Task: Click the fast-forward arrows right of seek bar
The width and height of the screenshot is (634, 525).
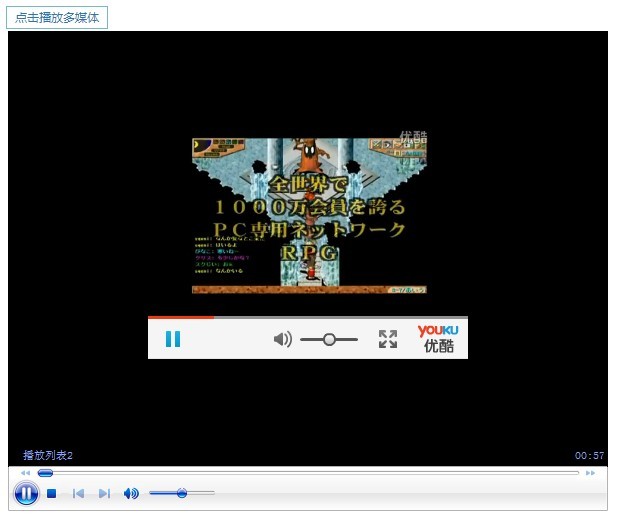Action: point(591,472)
